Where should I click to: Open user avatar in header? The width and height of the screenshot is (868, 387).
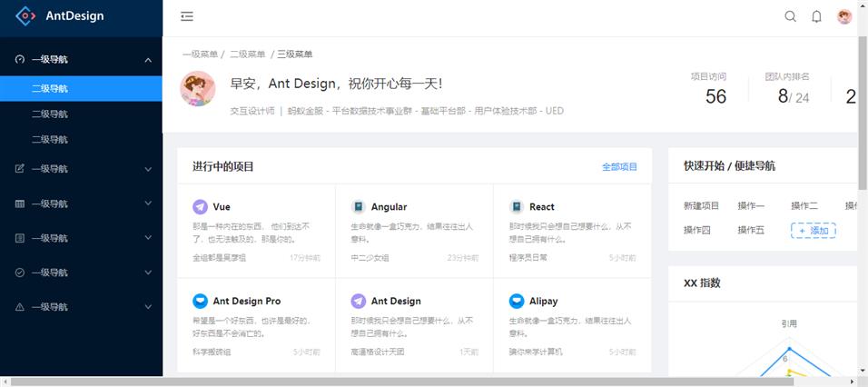point(844,16)
